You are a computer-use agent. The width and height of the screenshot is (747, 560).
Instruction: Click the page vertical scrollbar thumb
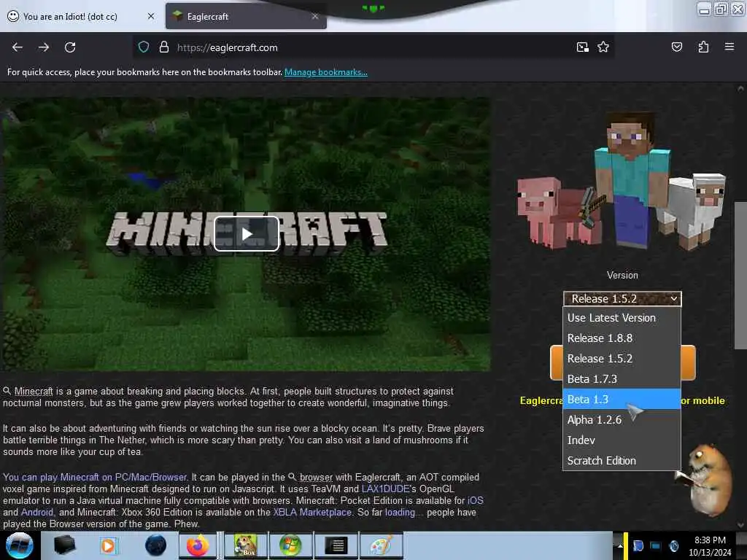coord(740,275)
